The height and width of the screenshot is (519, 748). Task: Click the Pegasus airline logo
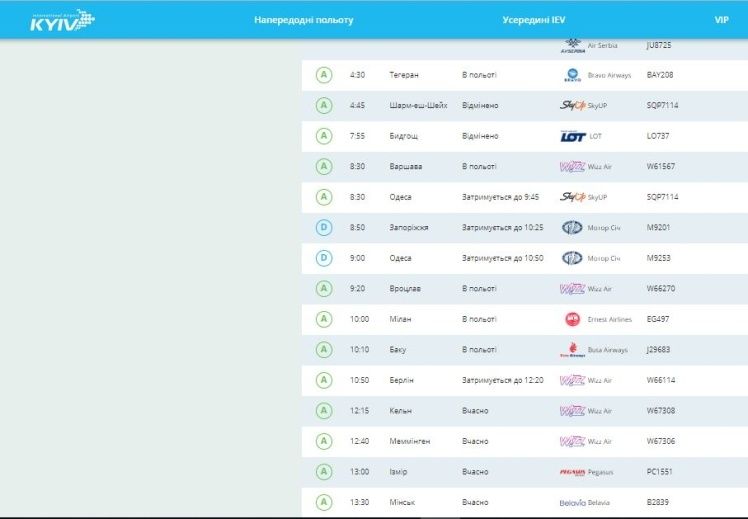click(x=572, y=472)
